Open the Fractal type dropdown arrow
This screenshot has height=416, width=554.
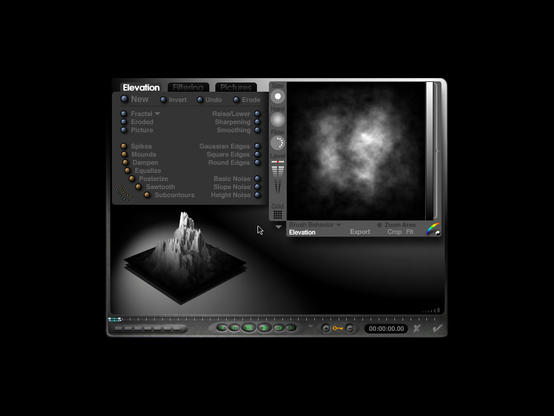pyautogui.click(x=157, y=113)
